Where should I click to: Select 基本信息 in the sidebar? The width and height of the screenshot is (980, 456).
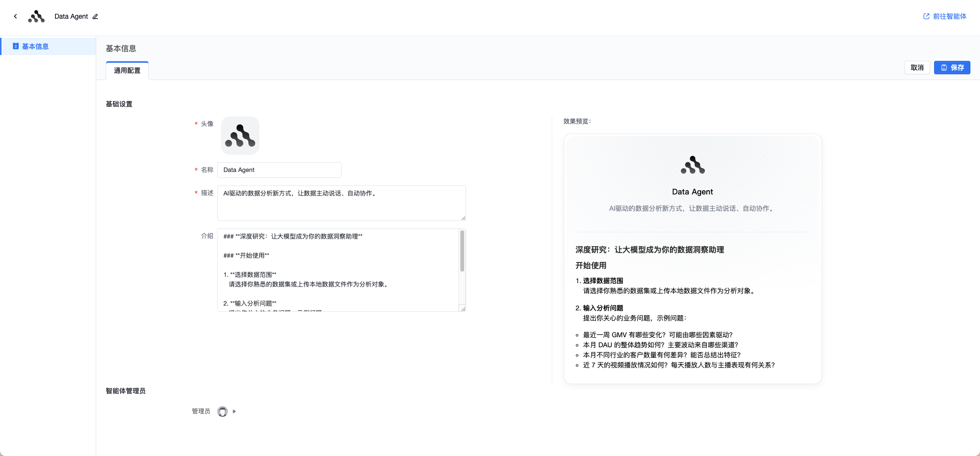click(x=48, y=46)
